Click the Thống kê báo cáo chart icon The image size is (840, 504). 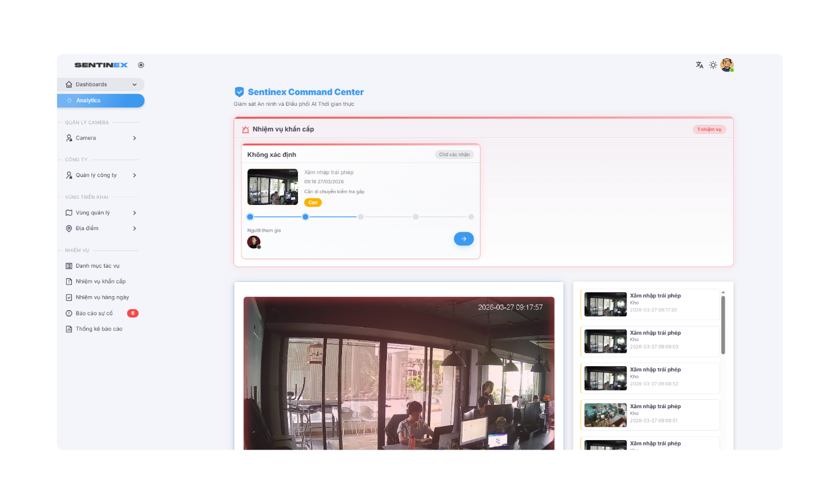coord(69,329)
